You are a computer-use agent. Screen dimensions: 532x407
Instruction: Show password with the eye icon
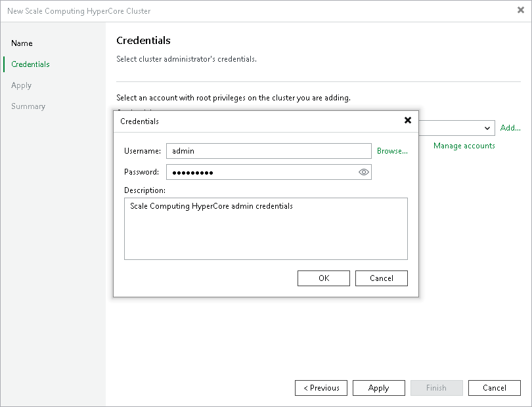364,172
